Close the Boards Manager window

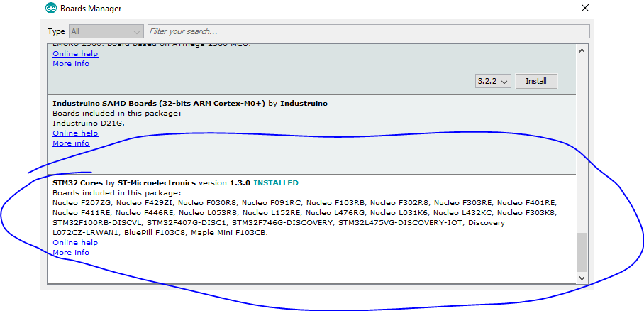pyautogui.click(x=585, y=8)
